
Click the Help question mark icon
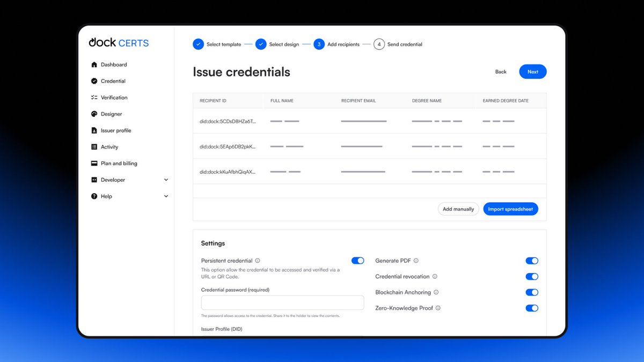pyautogui.click(x=94, y=196)
